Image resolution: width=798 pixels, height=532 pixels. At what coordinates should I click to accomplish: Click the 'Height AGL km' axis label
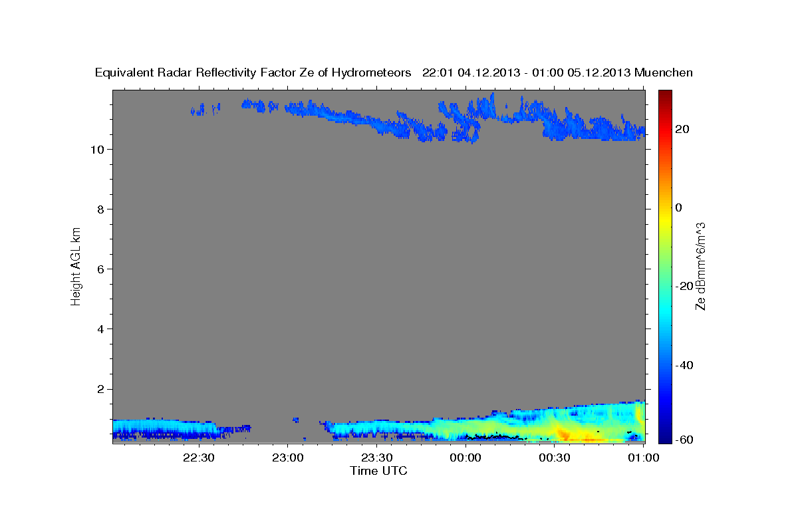tap(76, 265)
